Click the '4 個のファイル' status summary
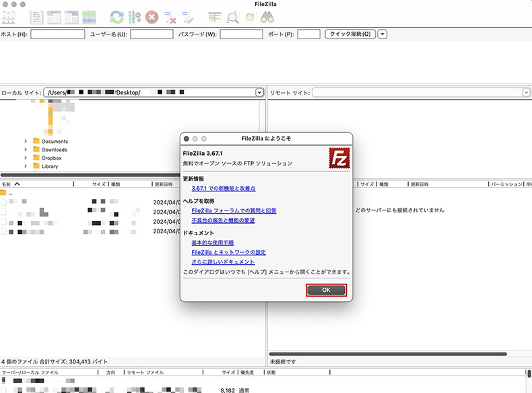Image resolution: width=532 pixels, height=393 pixels. point(55,362)
